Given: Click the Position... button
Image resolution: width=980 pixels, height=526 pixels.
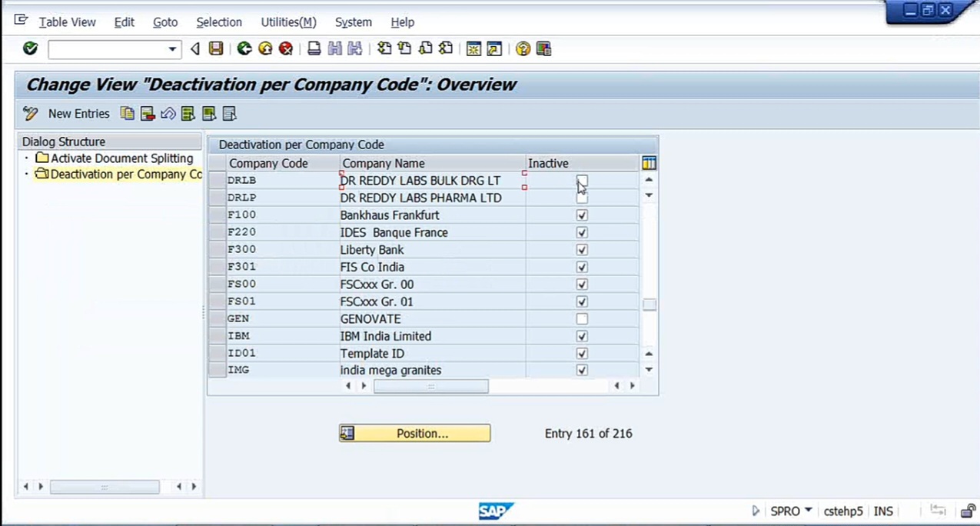Looking at the screenshot, I should pos(414,434).
